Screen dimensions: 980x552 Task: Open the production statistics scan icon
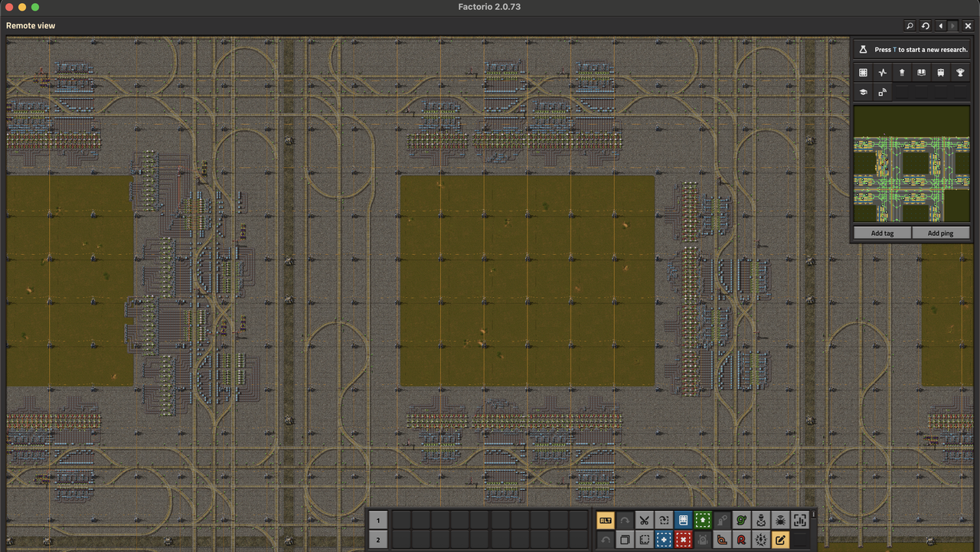click(799, 521)
